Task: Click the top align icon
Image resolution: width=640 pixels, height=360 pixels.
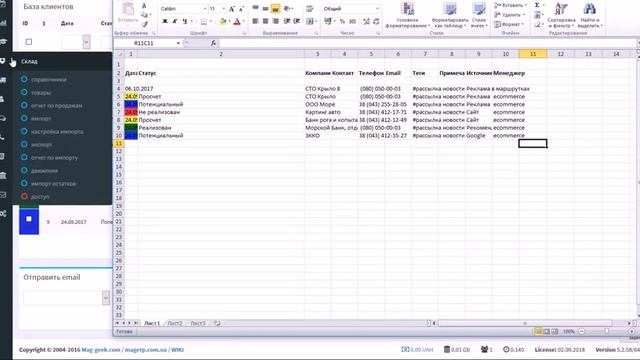Action: (256, 8)
